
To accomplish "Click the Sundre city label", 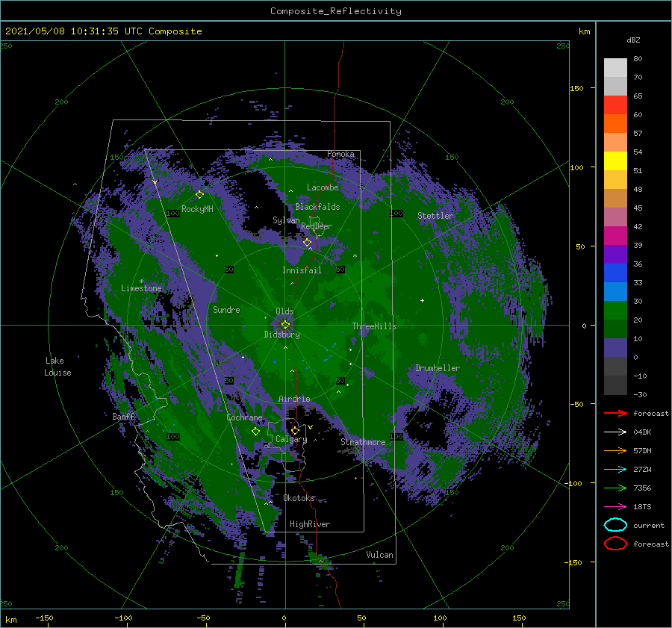I will [x=226, y=309].
